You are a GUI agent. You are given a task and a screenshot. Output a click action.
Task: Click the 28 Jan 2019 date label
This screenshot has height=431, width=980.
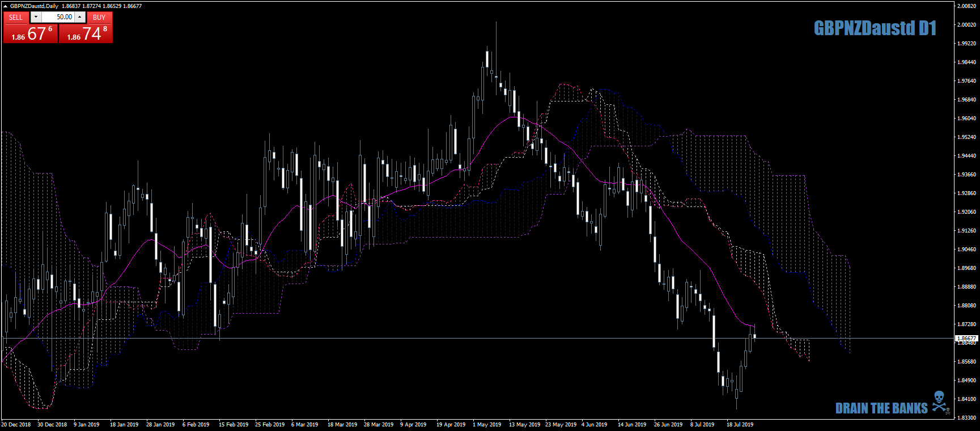160,424
